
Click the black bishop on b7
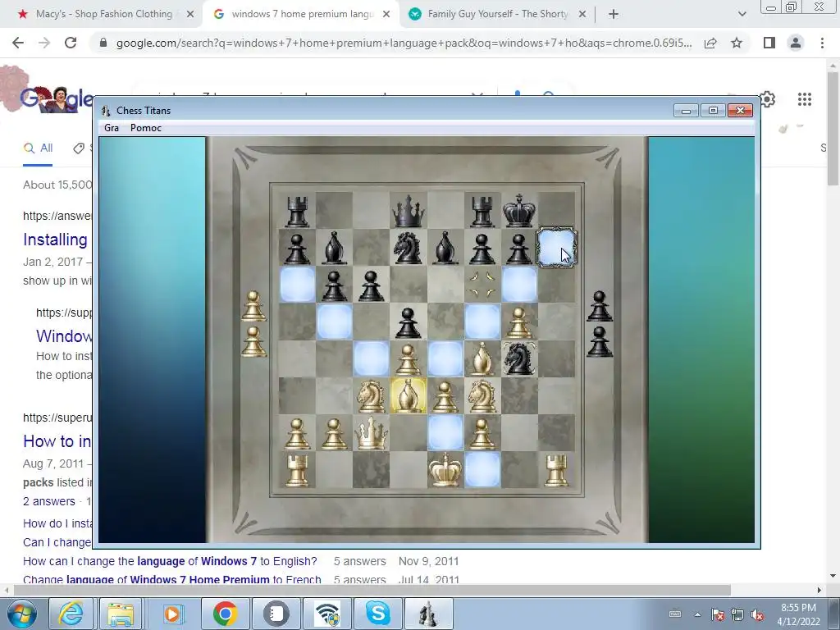(x=335, y=248)
